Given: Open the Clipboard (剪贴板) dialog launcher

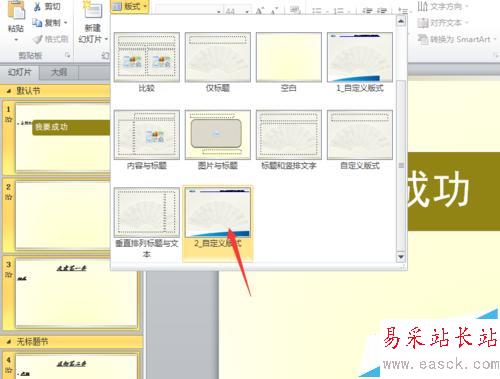Looking at the screenshot, I should pos(68,55).
